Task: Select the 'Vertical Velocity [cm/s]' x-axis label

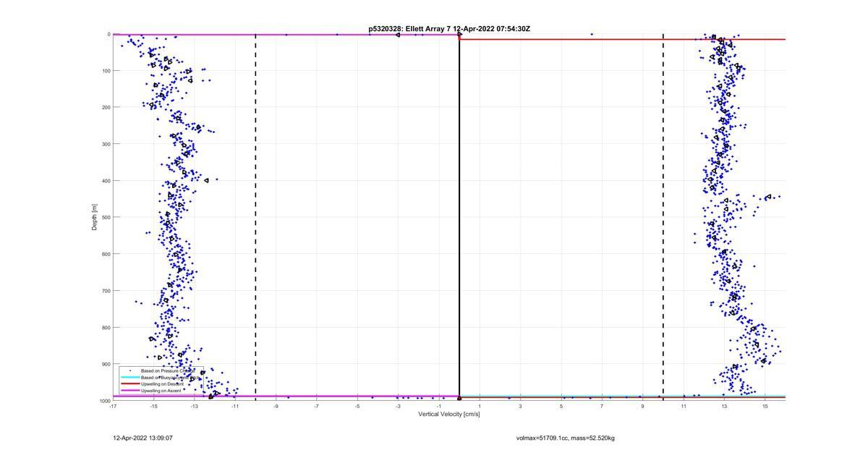Action: click(449, 415)
